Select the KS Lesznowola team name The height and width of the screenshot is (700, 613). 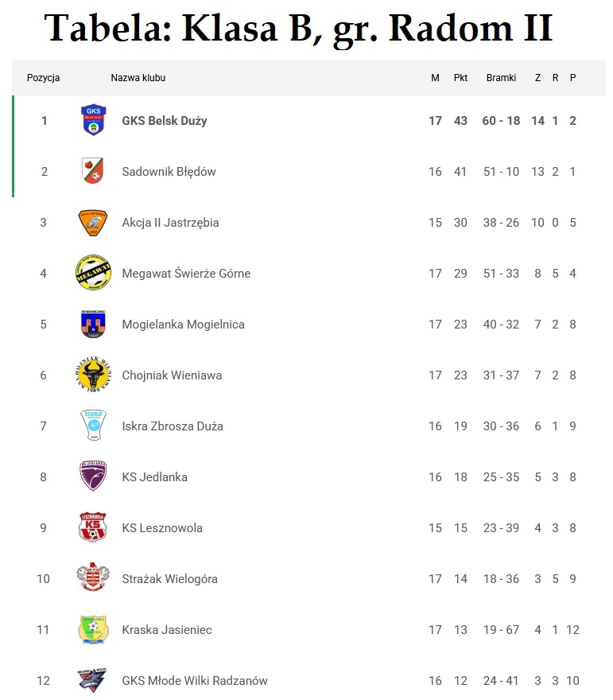coord(162,528)
